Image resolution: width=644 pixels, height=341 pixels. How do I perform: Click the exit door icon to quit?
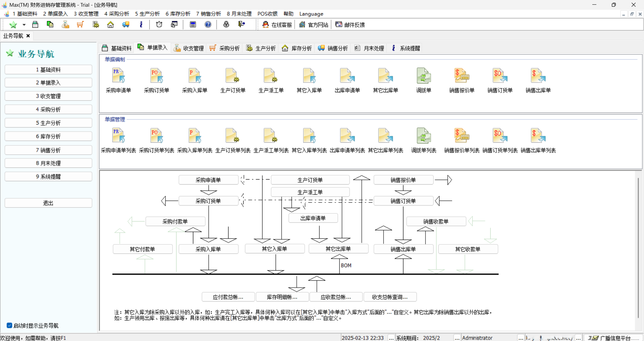click(x=242, y=24)
